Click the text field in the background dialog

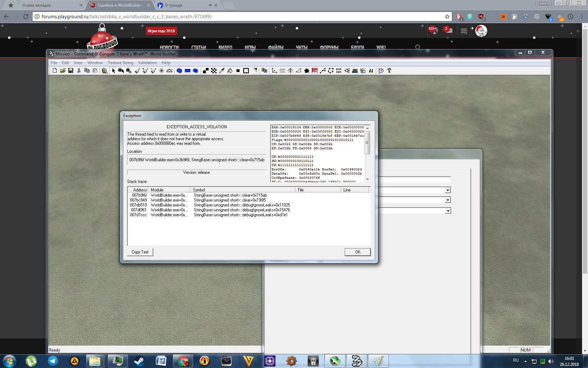click(414, 180)
